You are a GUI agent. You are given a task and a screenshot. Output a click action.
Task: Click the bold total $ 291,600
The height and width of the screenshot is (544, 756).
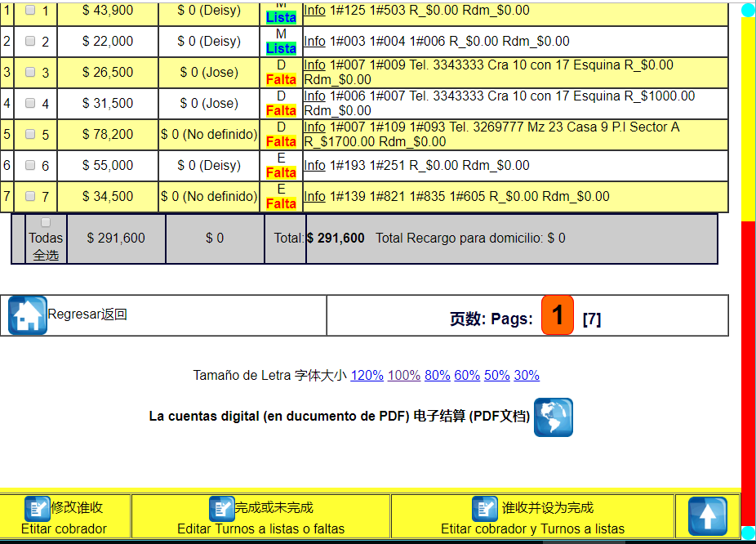tap(336, 239)
